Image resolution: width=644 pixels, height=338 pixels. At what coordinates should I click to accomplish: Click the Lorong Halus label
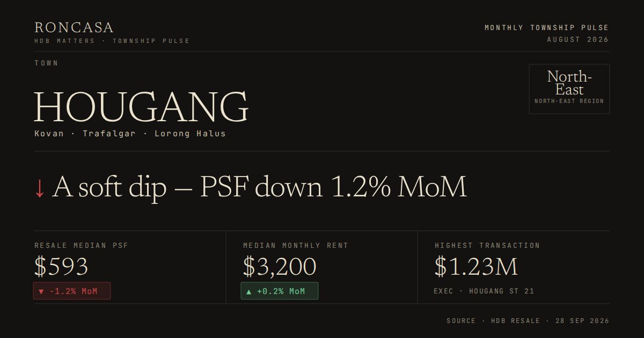(190, 134)
